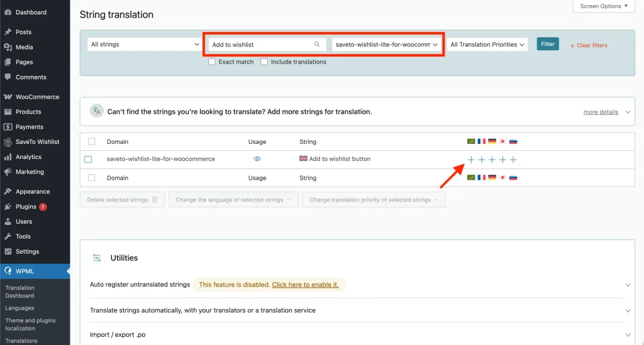
Task: Click the sliders icon beside Utilities
Action: 96,258
